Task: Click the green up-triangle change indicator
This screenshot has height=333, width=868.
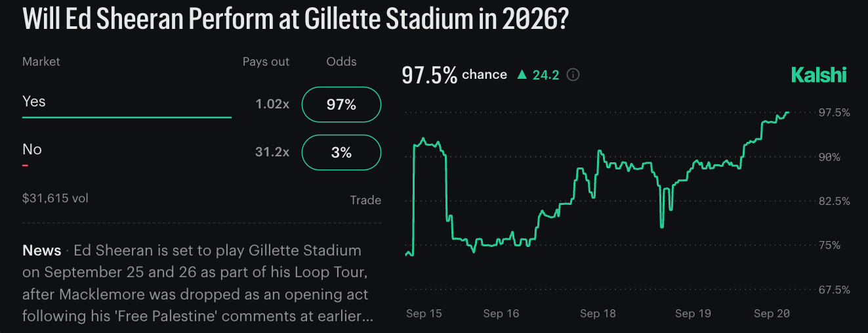Action: click(522, 75)
